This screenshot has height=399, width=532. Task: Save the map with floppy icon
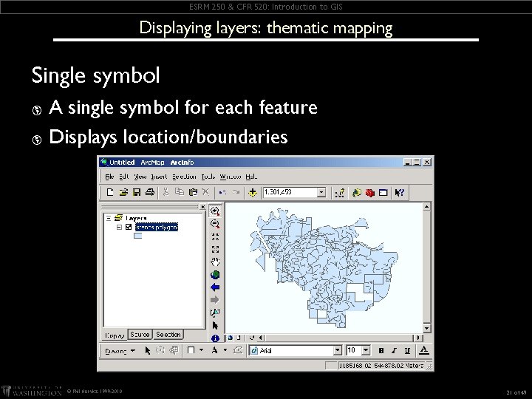click(137, 192)
